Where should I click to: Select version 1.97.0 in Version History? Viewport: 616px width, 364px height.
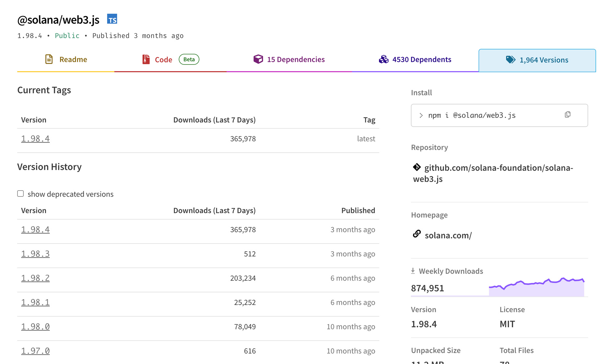(x=35, y=350)
